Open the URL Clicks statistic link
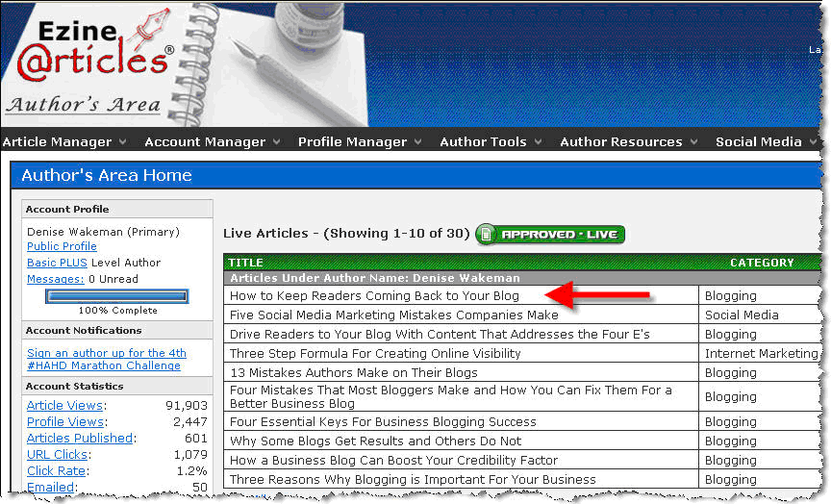Viewport: 831px width, 504px height. click(x=57, y=455)
